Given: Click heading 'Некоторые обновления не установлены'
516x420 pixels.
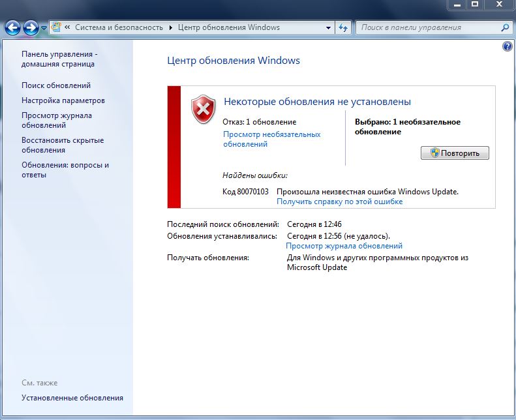Looking at the screenshot, I should pos(317,102).
